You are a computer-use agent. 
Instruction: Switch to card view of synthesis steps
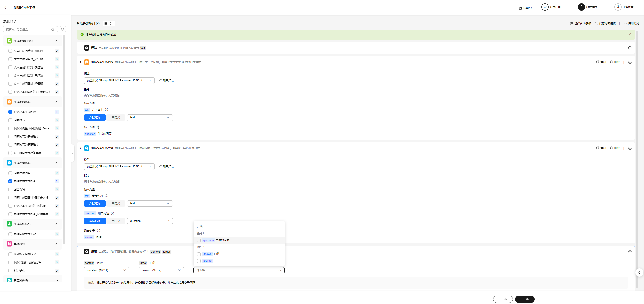click(x=112, y=23)
